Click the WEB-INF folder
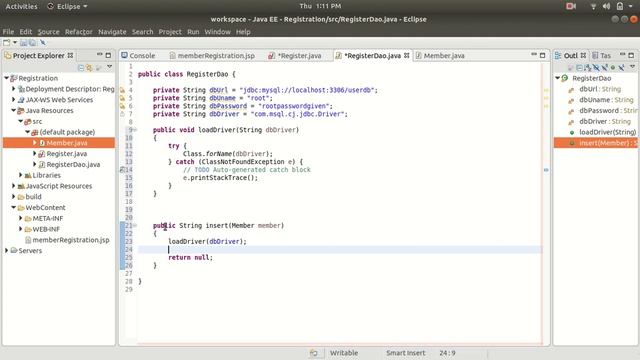Screen dimensions: 640x360 pyautogui.click(x=46, y=229)
